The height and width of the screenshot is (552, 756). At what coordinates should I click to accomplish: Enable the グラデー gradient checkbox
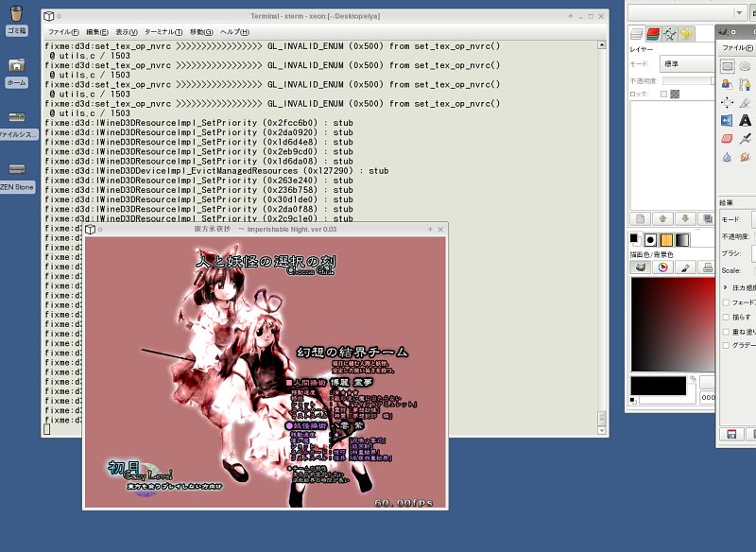[726, 345]
